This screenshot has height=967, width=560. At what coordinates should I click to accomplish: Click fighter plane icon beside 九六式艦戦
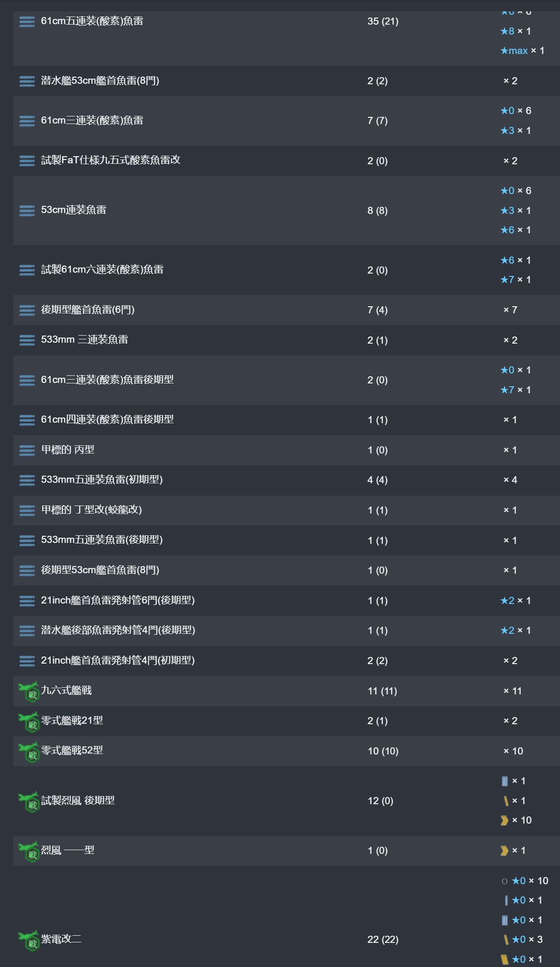pyautogui.click(x=29, y=692)
